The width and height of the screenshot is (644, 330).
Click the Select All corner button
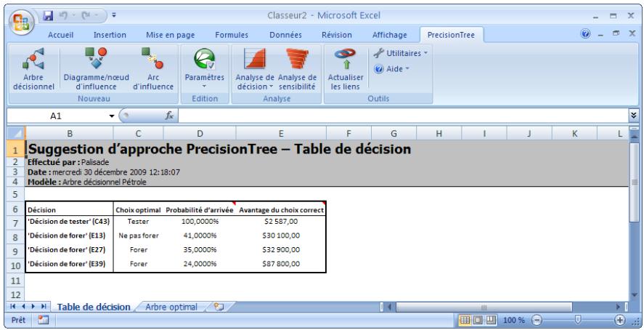click(16, 133)
